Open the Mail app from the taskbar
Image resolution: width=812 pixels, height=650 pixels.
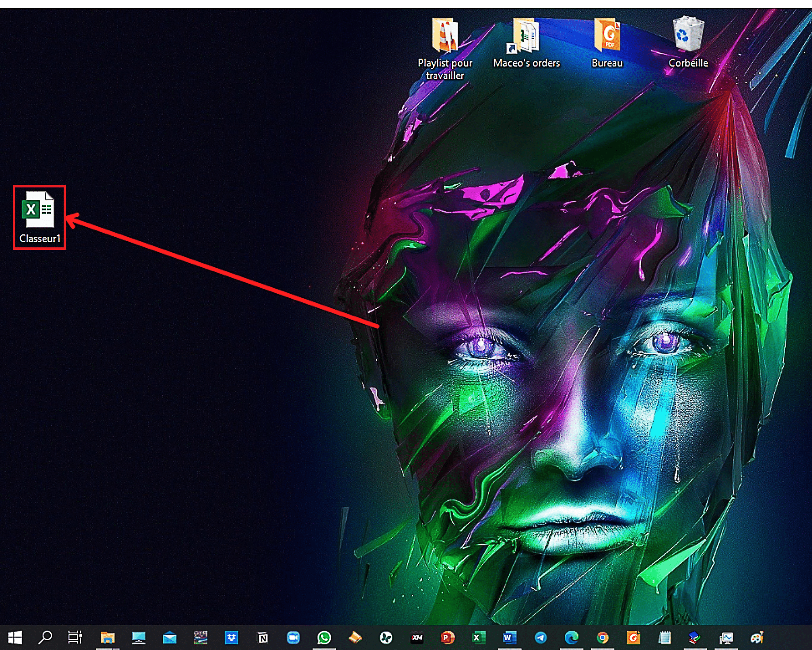pyautogui.click(x=170, y=638)
